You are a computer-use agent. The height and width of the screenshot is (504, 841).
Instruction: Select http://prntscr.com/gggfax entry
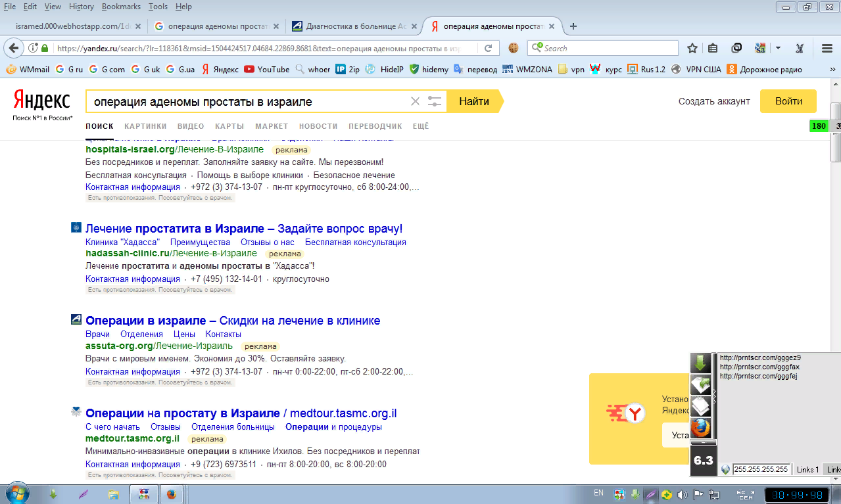tap(759, 367)
